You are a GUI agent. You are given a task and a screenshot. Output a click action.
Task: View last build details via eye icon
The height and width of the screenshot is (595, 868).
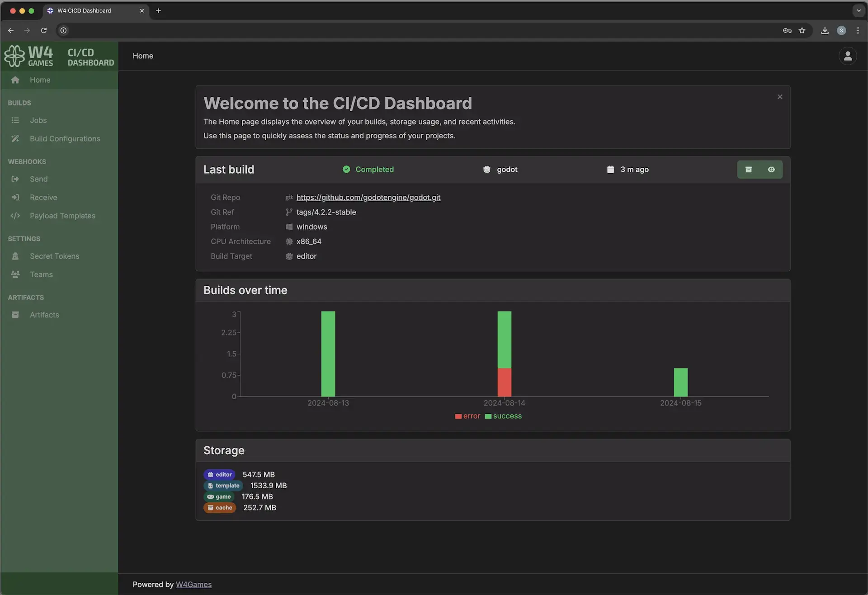(771, 170)
